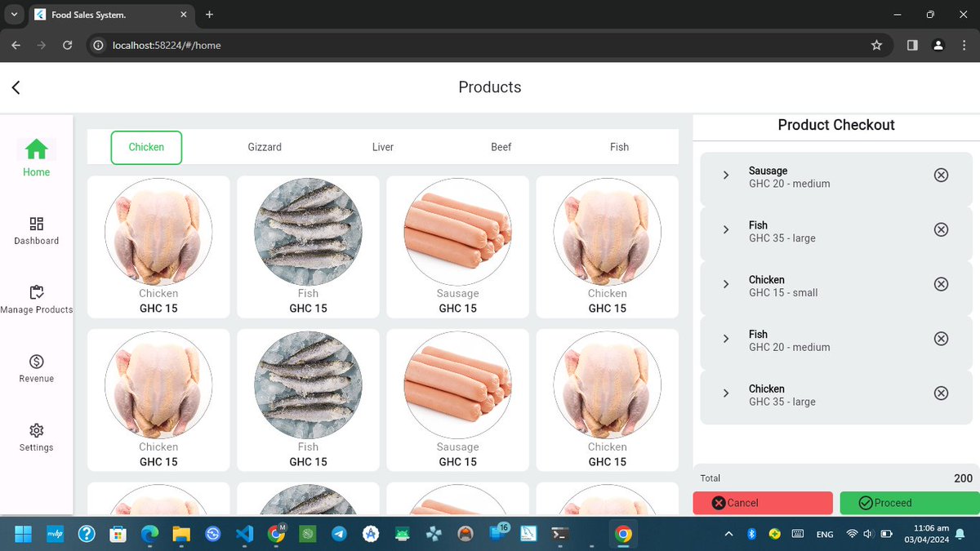Screen dimensions: 980x551
Task: Click the Total amount 200
Action: coord(963,478)
